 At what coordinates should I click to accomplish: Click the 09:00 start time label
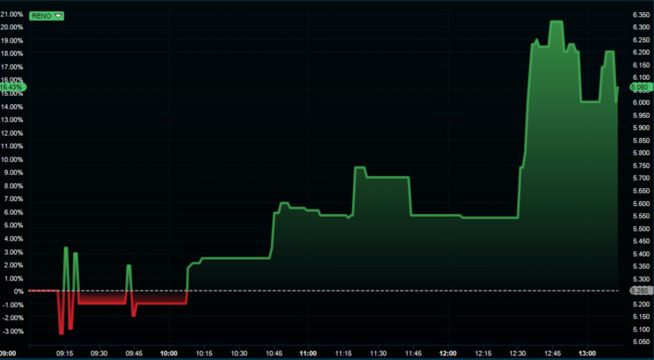(8, 353)
